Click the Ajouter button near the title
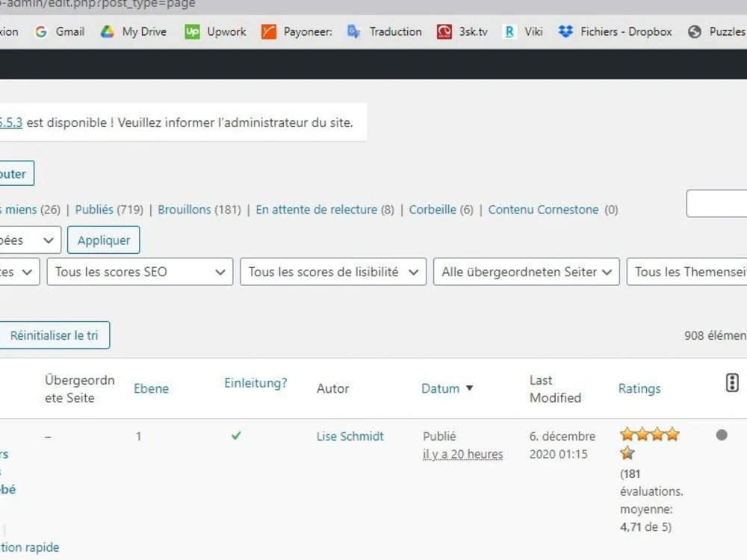 pyautogui.click(x=16, y=173)
